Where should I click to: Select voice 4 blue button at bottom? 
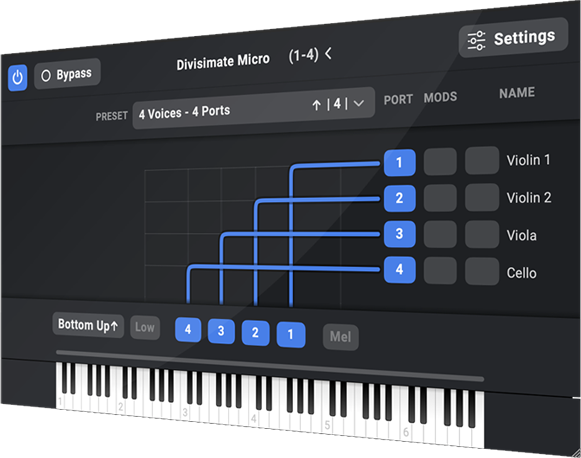(x=188, y=329)
